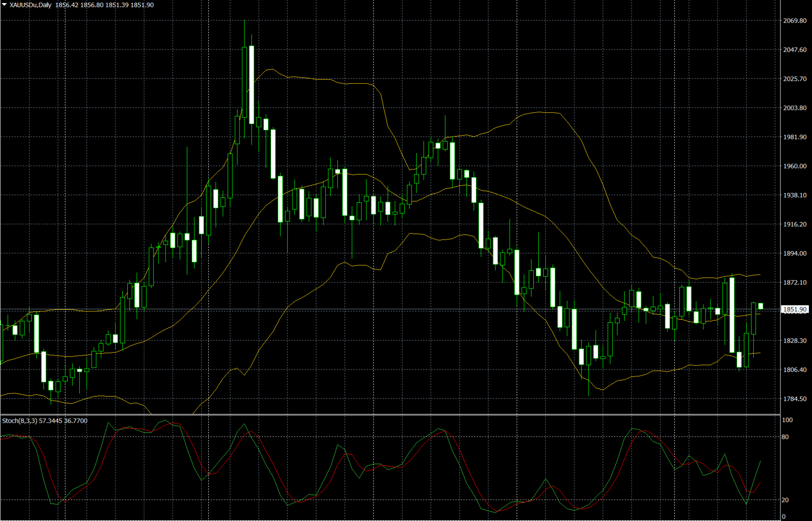Click the 1828.30 price axis label
Image resolution: width=812 pixels, height=521 pixels.
coord(795,341)
